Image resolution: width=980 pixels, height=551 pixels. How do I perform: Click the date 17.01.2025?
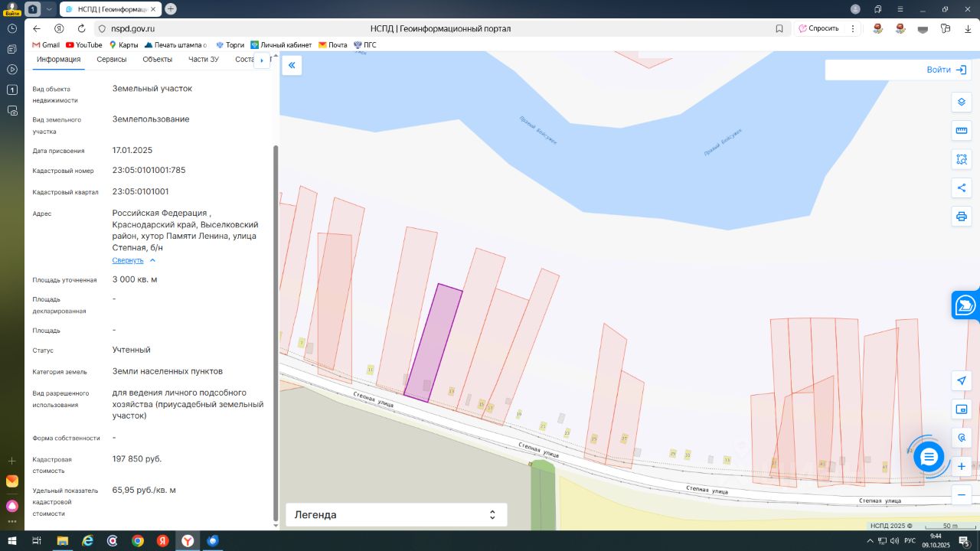pyautogui.click(x=132, y=150)
